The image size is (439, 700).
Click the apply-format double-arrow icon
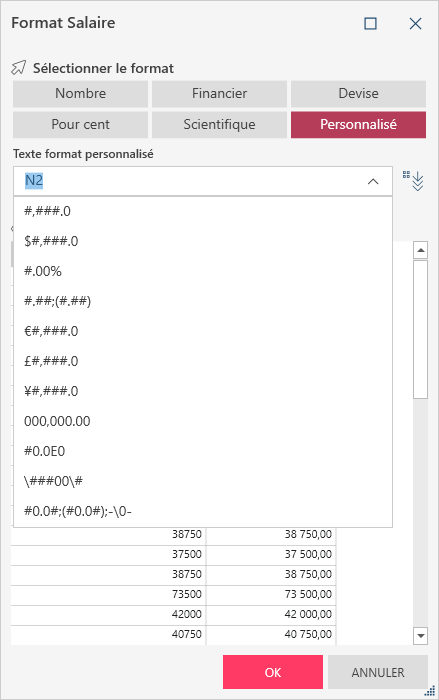[413, 181]
